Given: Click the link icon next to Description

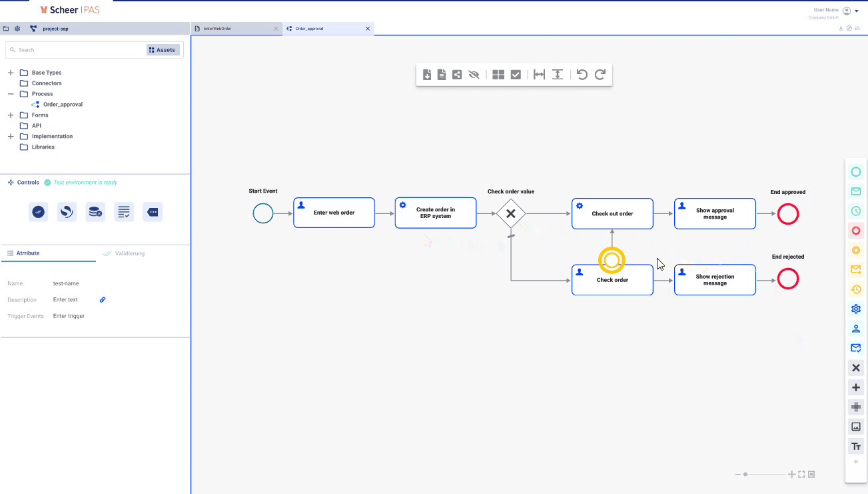Looking at the screenshot, I should (x=102, y=299).
